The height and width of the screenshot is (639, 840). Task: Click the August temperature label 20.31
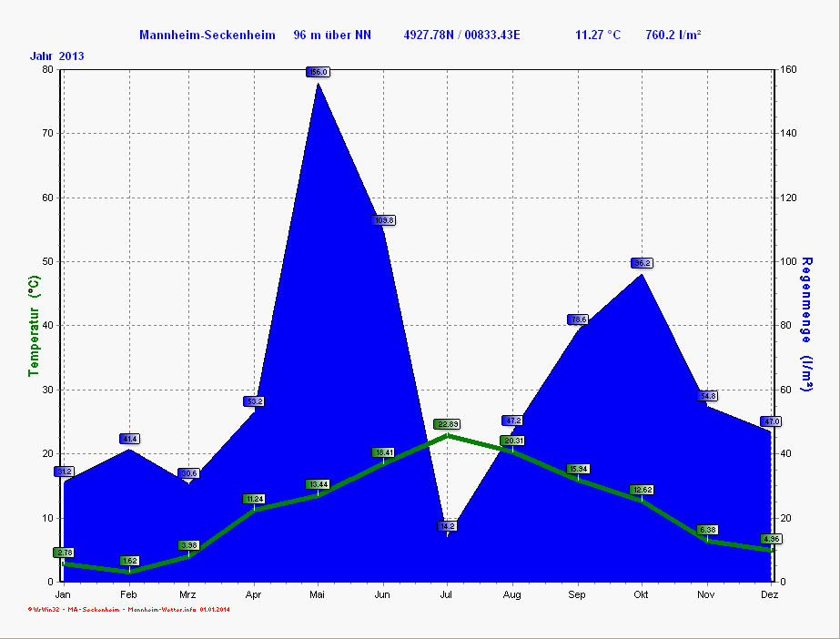tap(512, 441)
